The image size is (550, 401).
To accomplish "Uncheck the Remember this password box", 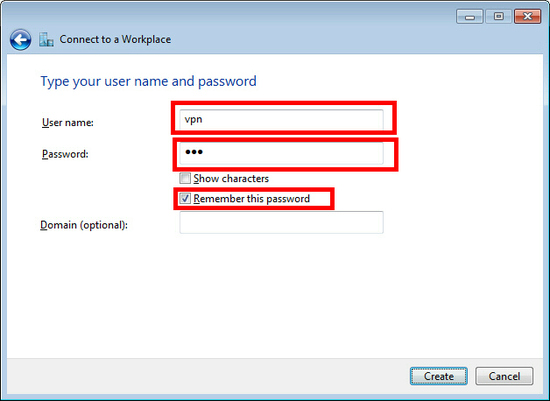I will point(185,199).
